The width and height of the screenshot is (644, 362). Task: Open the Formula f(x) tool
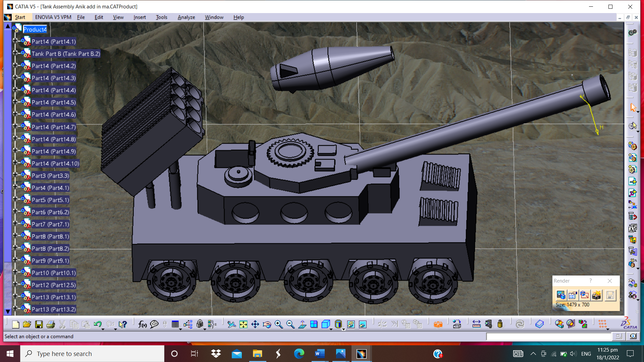click(142, 324)
